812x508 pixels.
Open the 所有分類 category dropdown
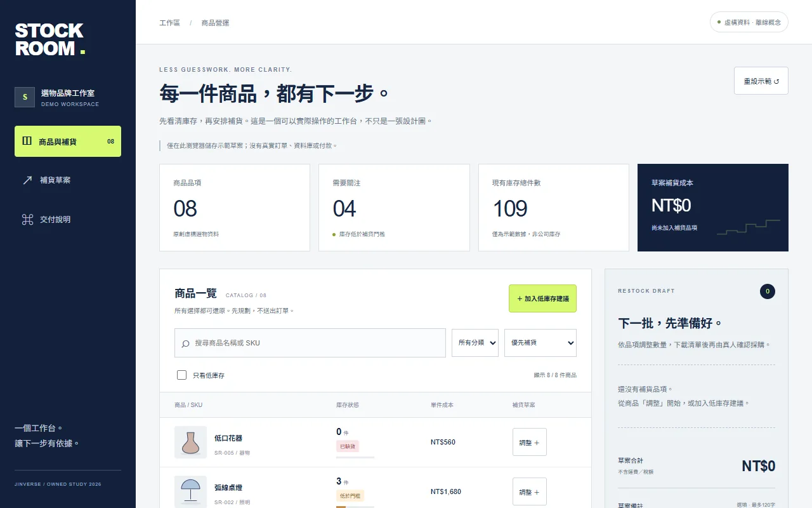tap(475, 343)
